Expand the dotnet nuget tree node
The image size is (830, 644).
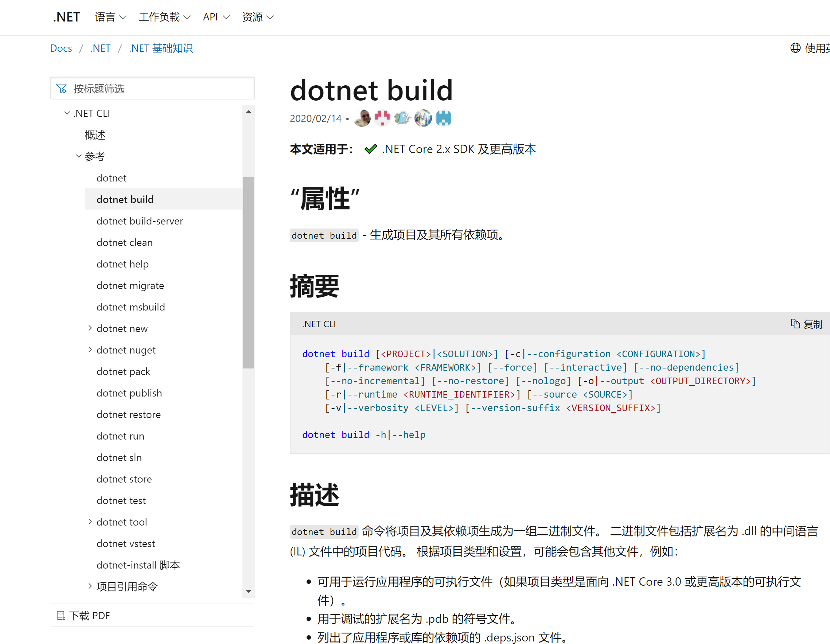[x=90, y=350]
